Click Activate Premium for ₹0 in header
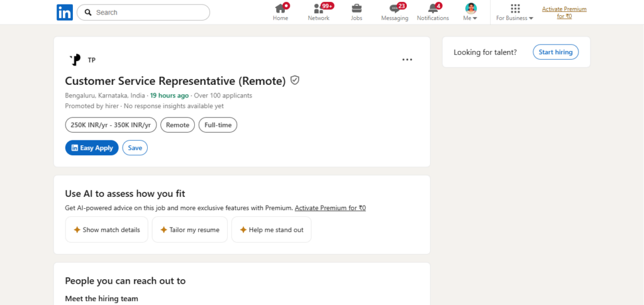This screenshot has height=305, width=644. click(564, 13)
